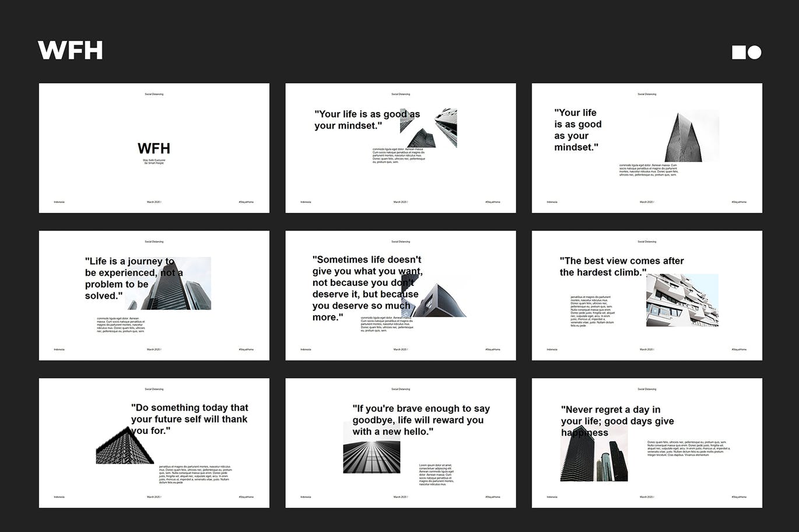Click the large WFH header logo
The height and width of the screenshot is (532, 799).
pyautogui.click(x=71, y=51)
